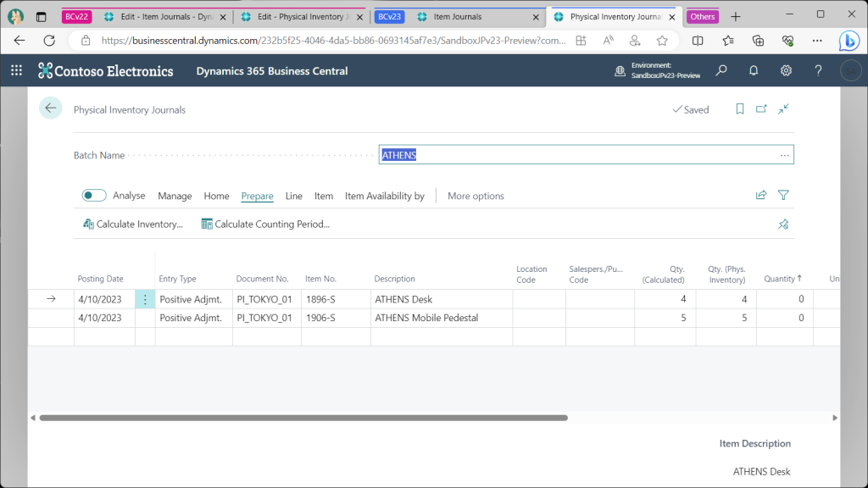The width and height of the screenshot is (868, 488).
Task: Open browser Collections icon
Action: (x=758, y=41)
